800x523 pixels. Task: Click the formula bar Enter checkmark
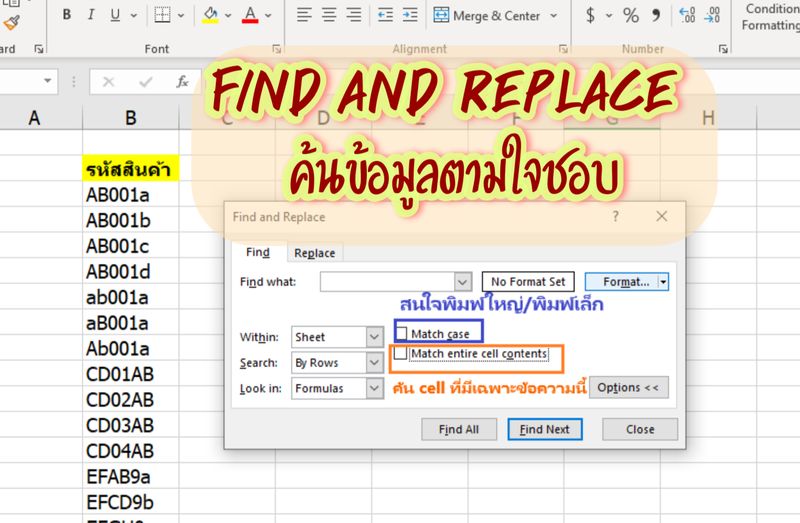tap(145, 81)
